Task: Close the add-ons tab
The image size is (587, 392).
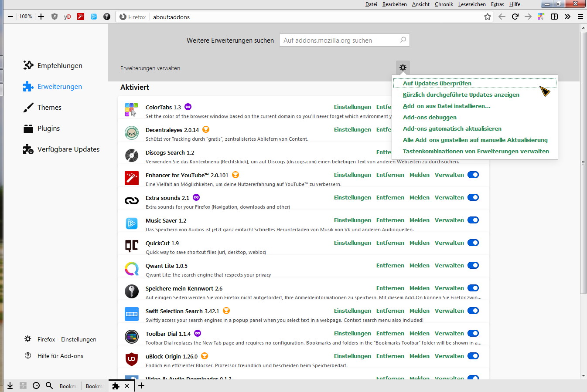Action: (x=127, y=386)
